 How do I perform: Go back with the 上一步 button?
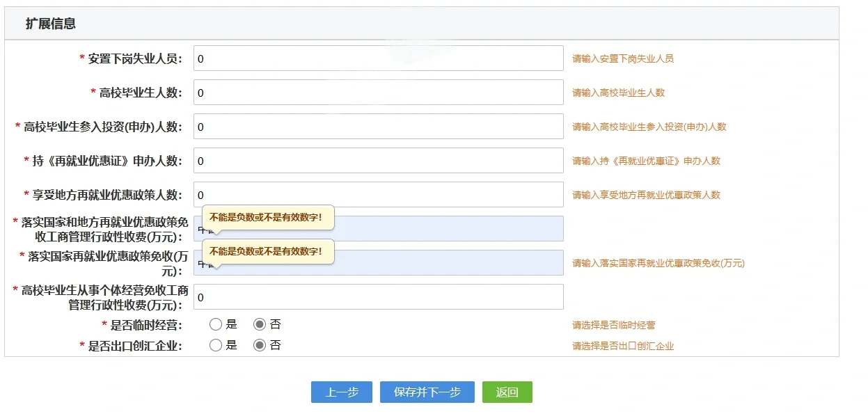(x=341, y=392)
